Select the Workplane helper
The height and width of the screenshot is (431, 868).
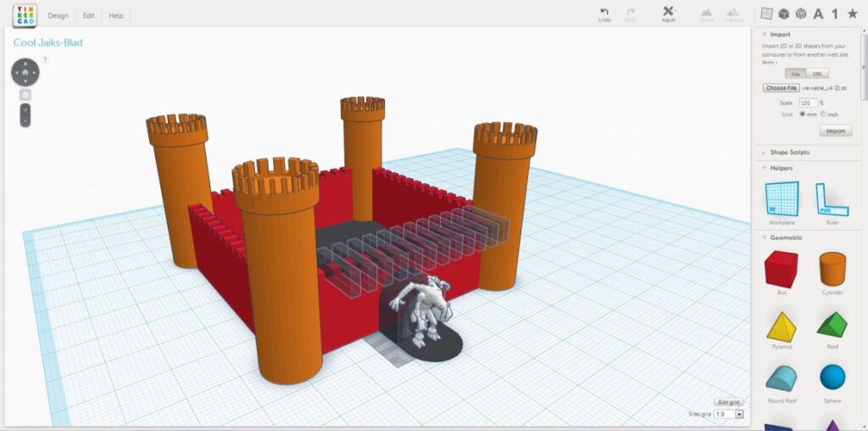click(782, 200)
